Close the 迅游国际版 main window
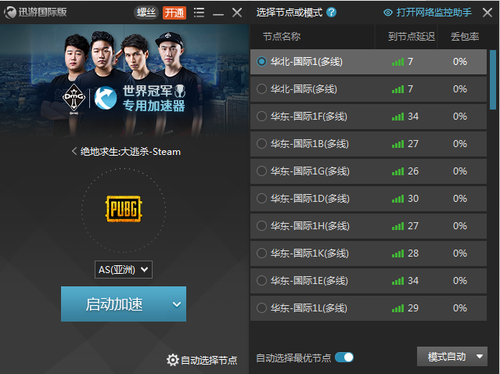This screenshot has width=500, height=374. point(237,13)
